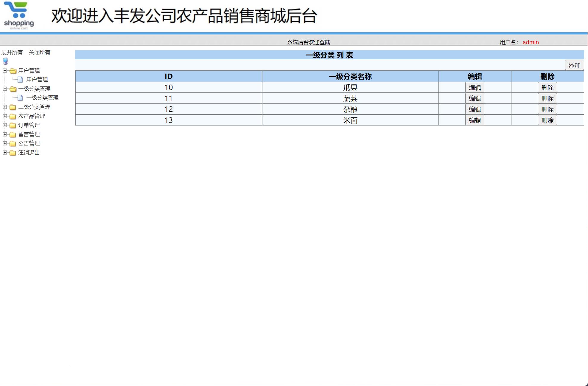The height and width of the screenshot is (386, 588).
Task: Click the shopping cart logo icon
Action: click(x=17, y=14)
